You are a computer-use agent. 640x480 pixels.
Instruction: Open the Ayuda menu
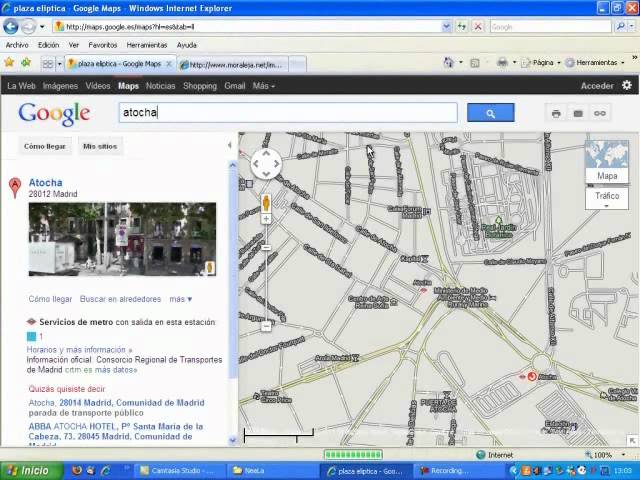[187, 45]
